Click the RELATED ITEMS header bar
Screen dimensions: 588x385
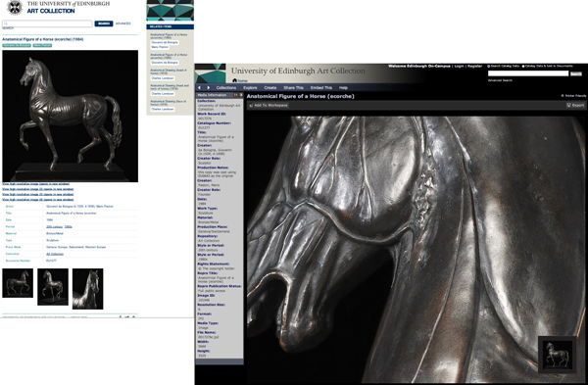click(170, 26)
